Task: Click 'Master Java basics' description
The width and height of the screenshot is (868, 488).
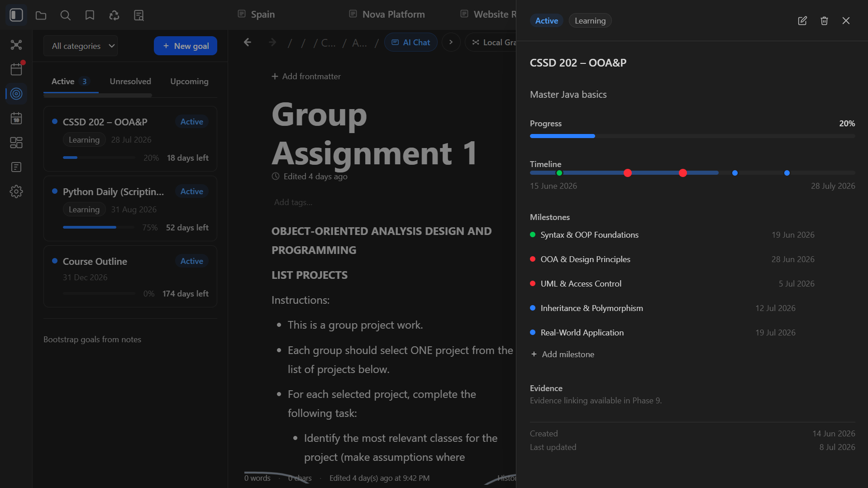Action: click(568, 95)
